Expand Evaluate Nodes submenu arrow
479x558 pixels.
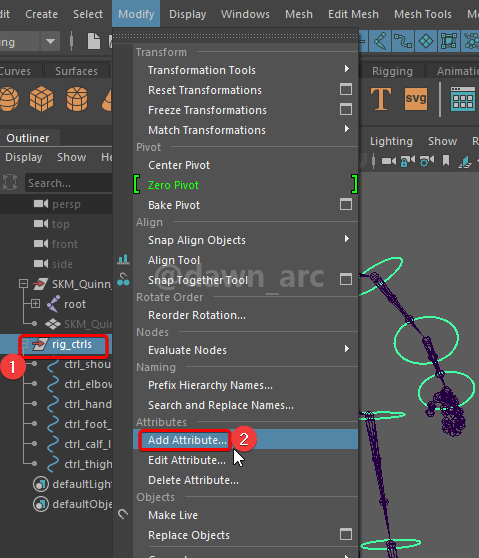pyautogui.click(x=347, y=348)
